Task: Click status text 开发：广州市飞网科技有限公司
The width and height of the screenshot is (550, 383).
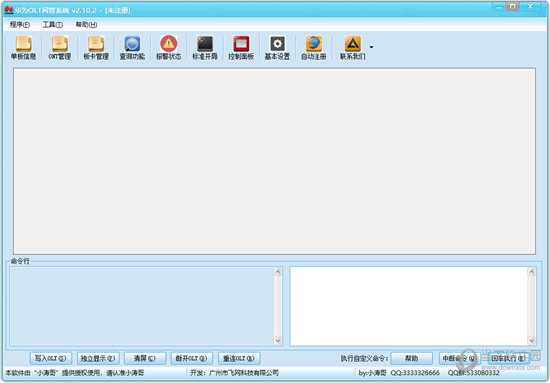Action: (x=234, y=373)
